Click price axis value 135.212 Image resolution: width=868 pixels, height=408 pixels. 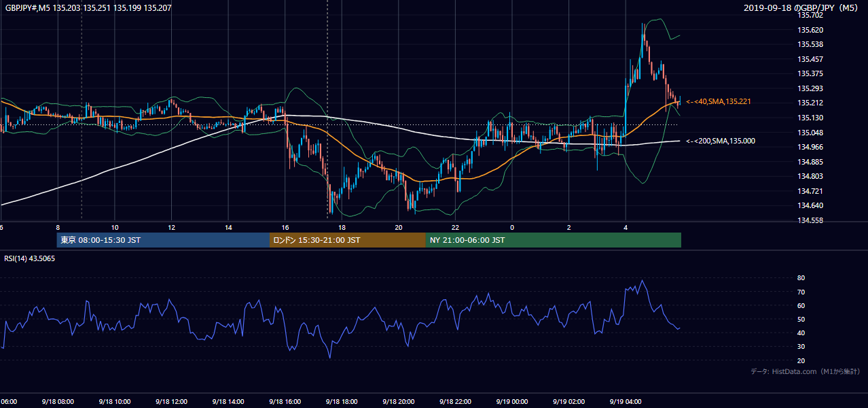coord(810,103)
